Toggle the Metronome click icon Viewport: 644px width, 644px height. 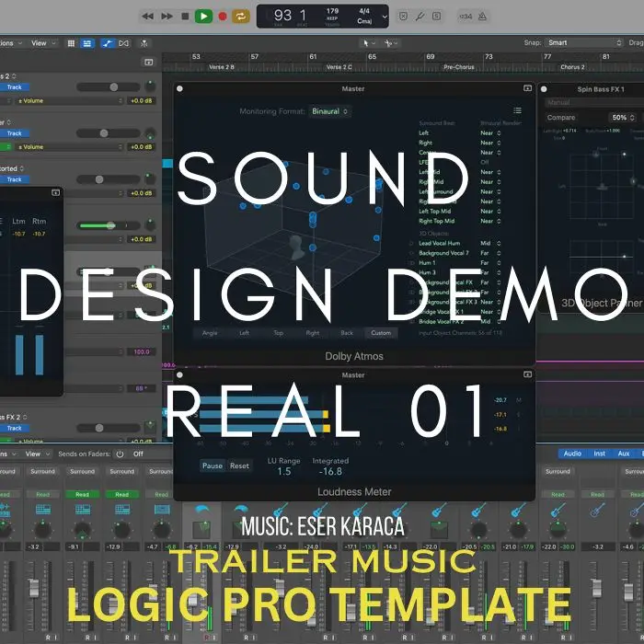pyautogui.click(x=483, y=17)
